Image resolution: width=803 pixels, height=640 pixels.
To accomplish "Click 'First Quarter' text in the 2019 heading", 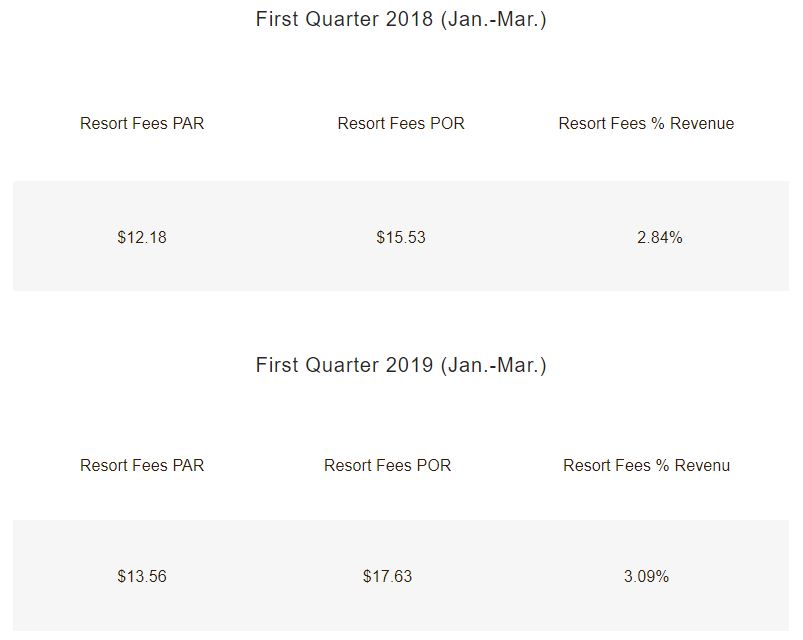I will tap(317, 365).
